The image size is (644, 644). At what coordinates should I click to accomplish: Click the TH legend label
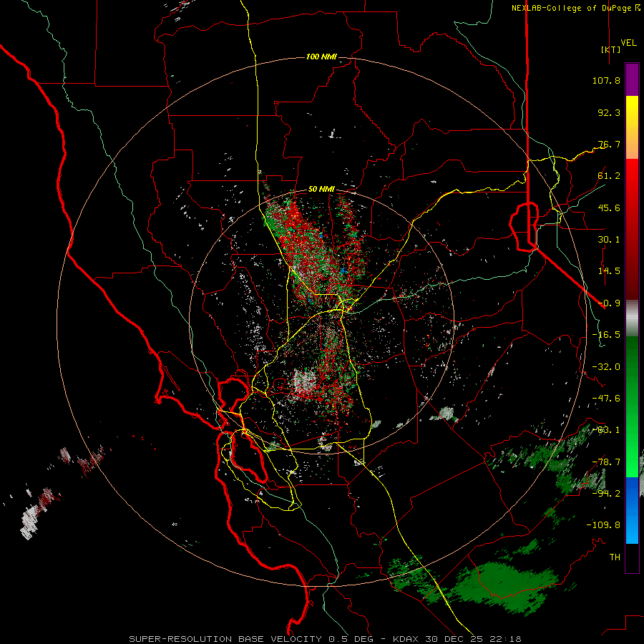click(x=615, y=557)
